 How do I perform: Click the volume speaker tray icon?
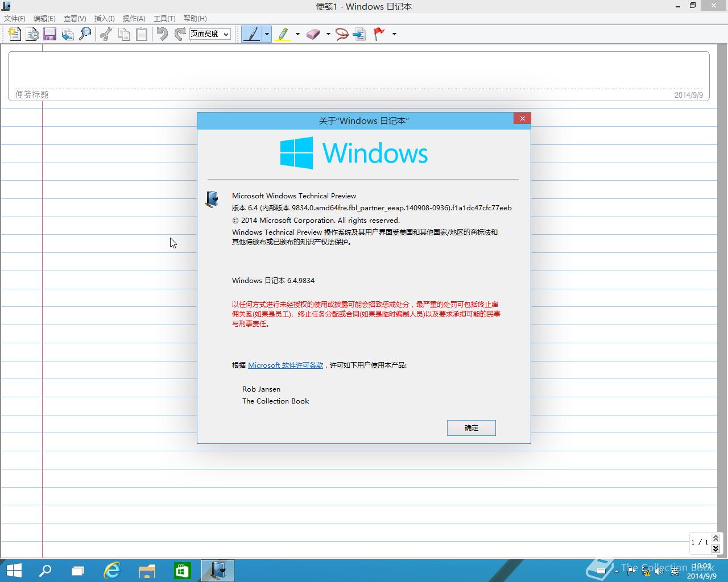pyautogui.click(x=660, y=571)
